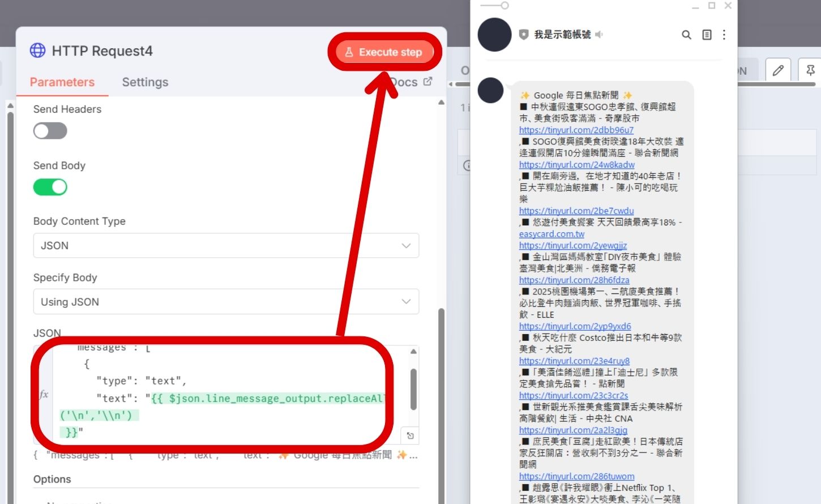Open the tinyurl link for the SOGO news item
The width and height of the screenshot is (821, 504).
tap(576, 130)
